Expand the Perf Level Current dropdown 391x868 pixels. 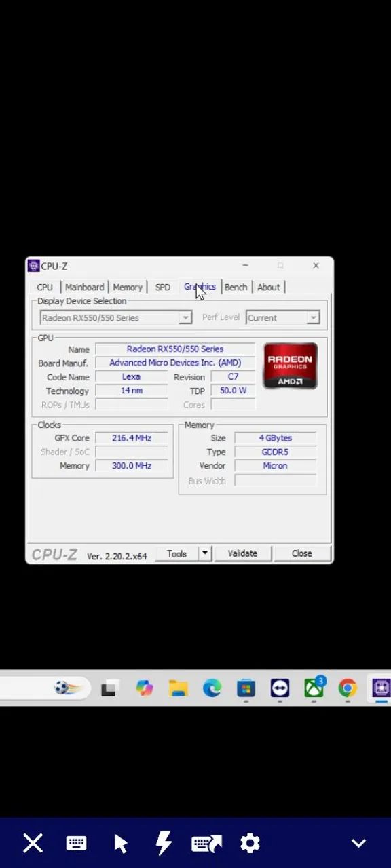coord(282,317)
